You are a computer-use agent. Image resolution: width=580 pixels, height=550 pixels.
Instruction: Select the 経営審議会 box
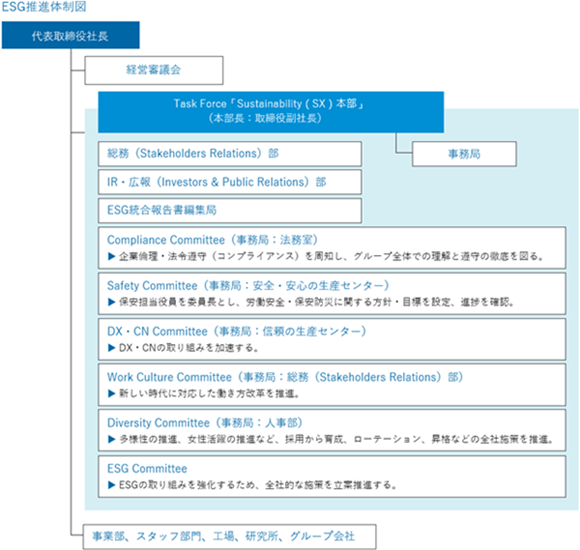(154, 70)
